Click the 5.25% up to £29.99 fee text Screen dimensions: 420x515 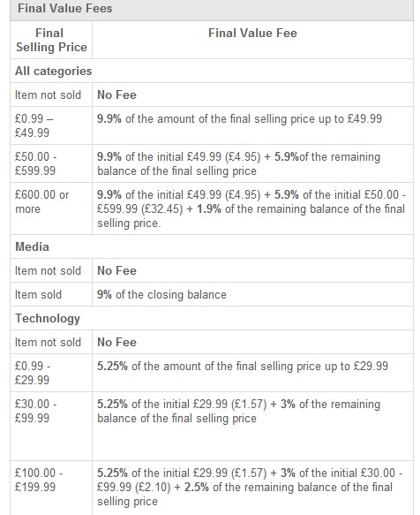point(243,366)
